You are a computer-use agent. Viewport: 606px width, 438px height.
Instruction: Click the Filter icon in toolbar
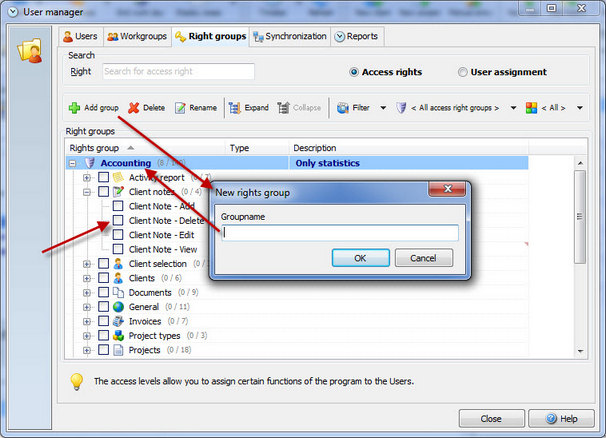click(342, 108)
